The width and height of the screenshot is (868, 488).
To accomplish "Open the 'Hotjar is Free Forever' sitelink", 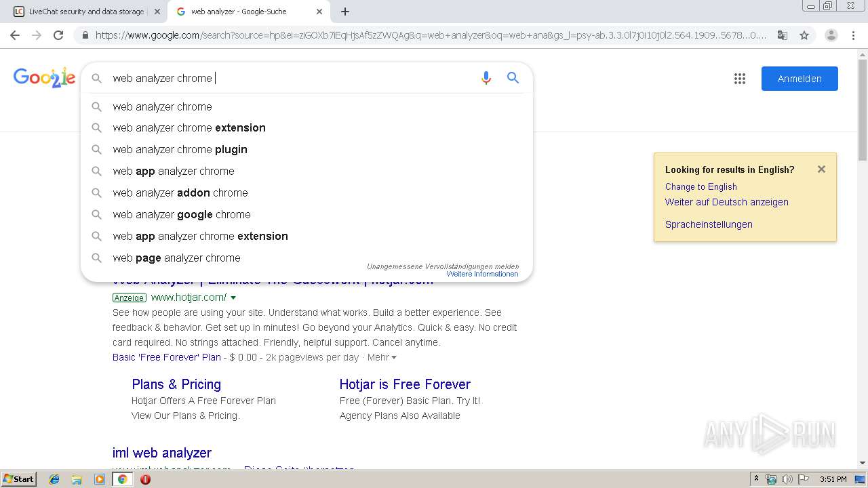I will pos(405,384).
